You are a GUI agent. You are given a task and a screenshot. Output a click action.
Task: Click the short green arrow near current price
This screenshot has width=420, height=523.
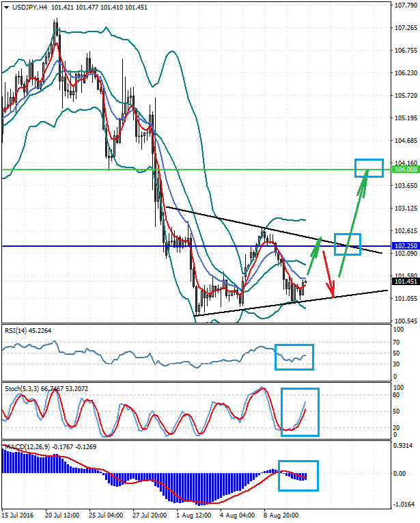click(x=313, y=253)
